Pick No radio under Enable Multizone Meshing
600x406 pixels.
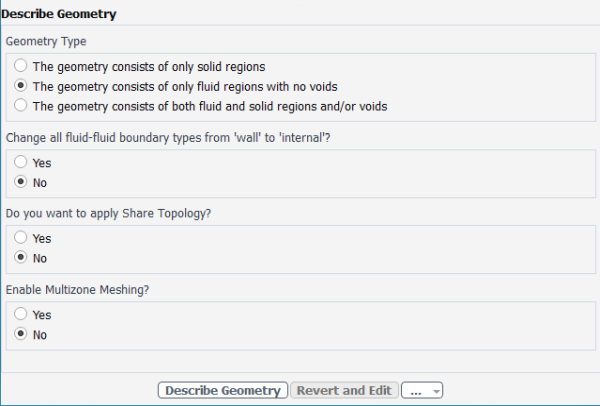click(x=21, y=335)
